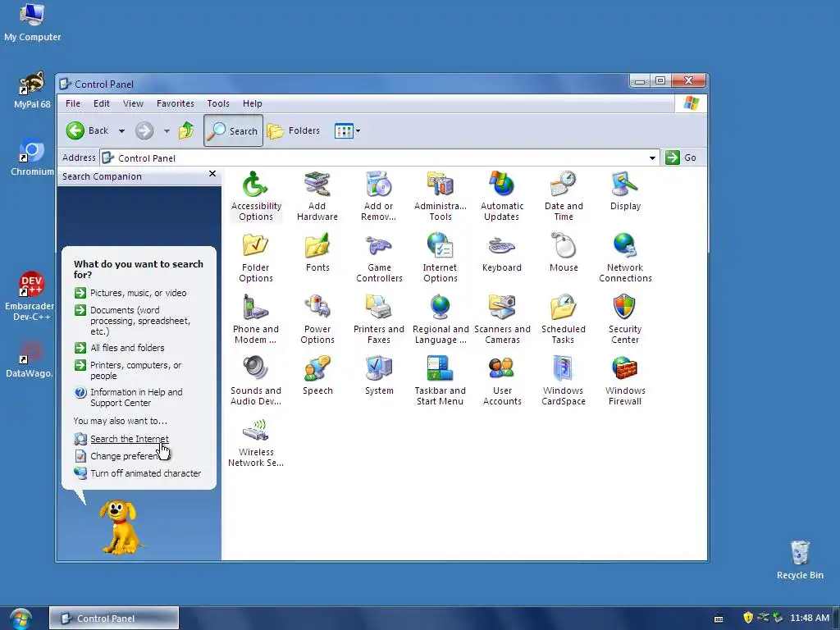Open Network Connections icon
840x630 pixels.
[x=625, y=257]
